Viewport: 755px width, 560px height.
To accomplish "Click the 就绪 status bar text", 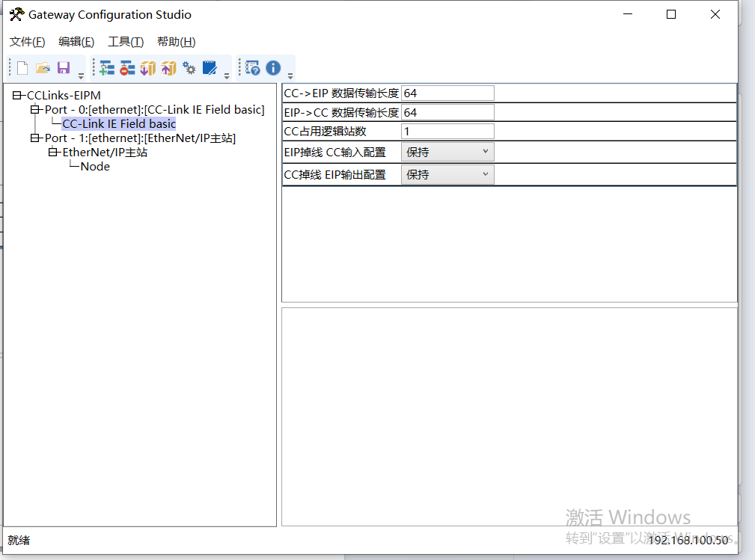I will [19, 541].
